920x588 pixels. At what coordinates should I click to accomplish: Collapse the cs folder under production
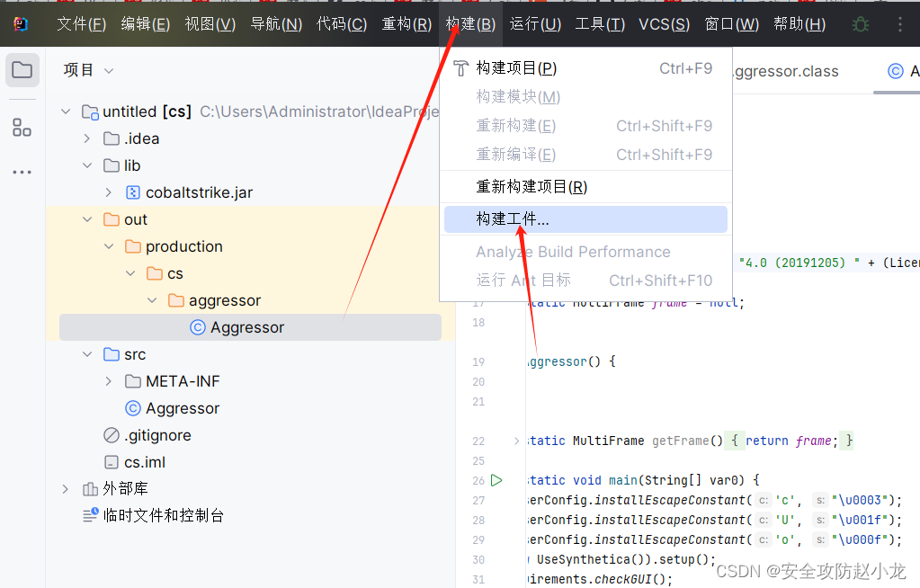tap(130, 273)
